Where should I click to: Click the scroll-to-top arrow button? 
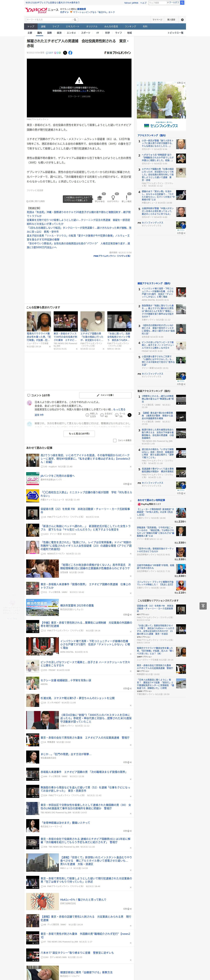point(203,606)
